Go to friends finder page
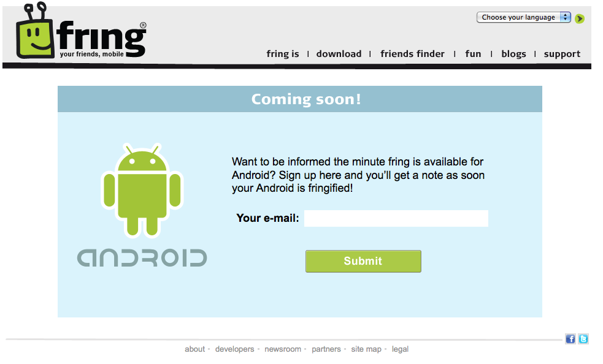Image resolution: width=603 pixels, height=364 pixels. coord(412,54)
